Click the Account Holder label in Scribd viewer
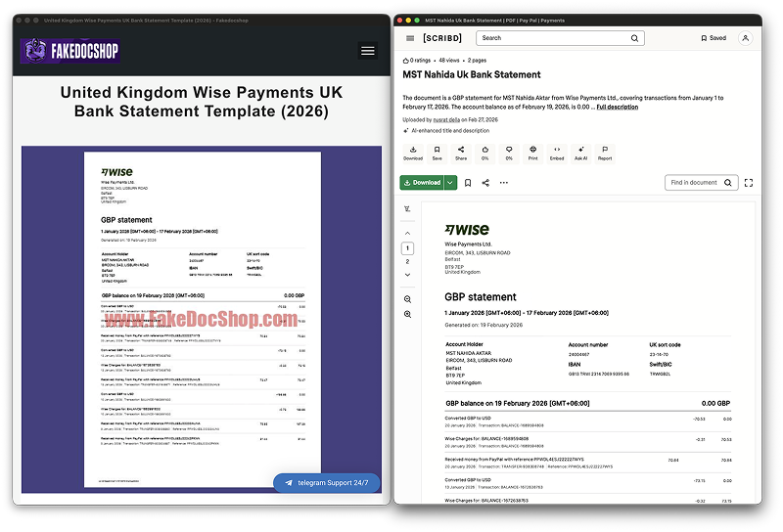 pyautogui.click(x=464, y=344)
